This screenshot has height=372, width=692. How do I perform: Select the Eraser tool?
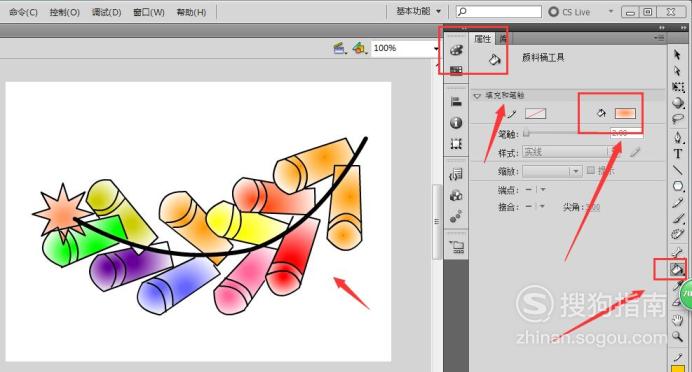click(x=677, y=303)
